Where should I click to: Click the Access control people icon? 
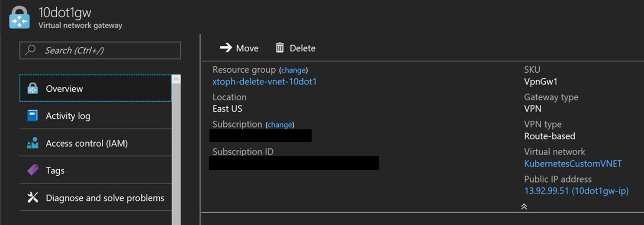pyautogui.click(x=32, y=143)
